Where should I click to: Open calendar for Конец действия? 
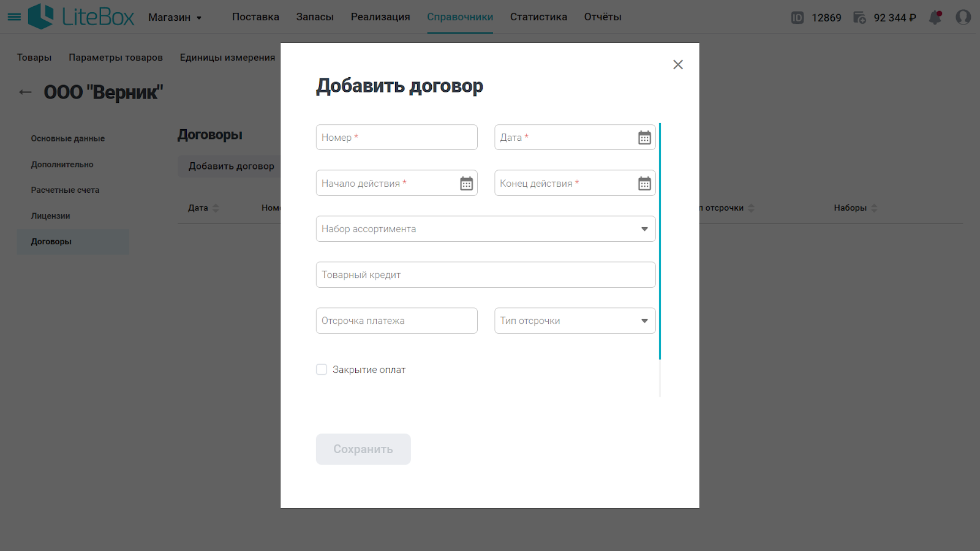pos(644,184)
